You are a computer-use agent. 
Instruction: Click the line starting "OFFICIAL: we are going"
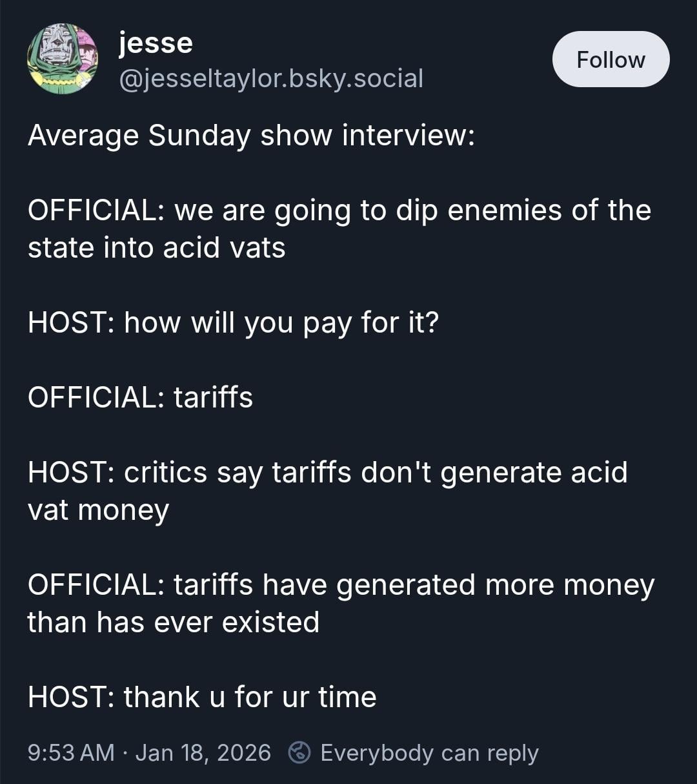(x=339, y=211)
